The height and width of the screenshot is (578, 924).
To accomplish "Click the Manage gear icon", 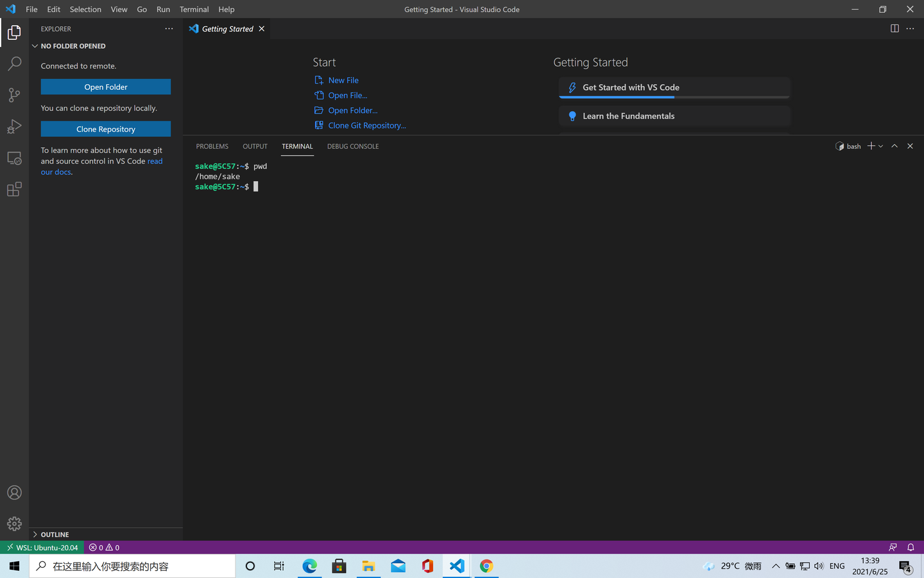I will tap(14, 523).
